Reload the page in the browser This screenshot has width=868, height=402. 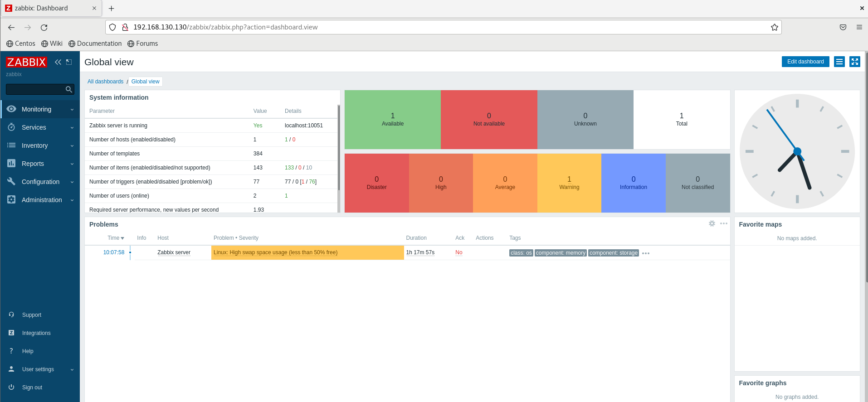[x=44, y=28]
